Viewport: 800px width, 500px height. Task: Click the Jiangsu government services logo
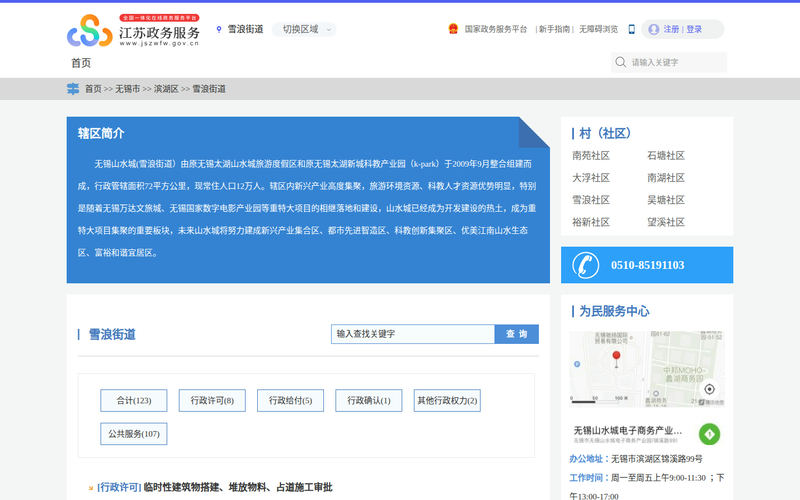point(133,31)
